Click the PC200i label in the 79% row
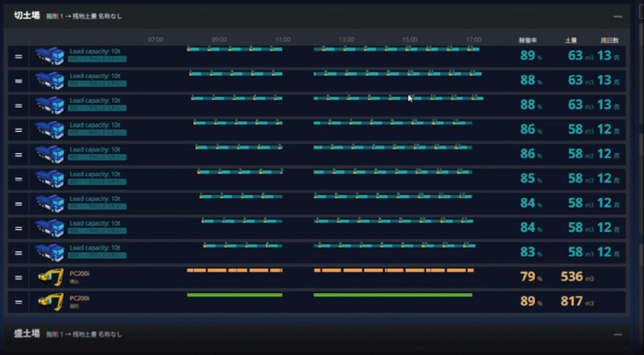Image resolution: width=644 pixels, height=355 pixels. [x=80, y=273]
